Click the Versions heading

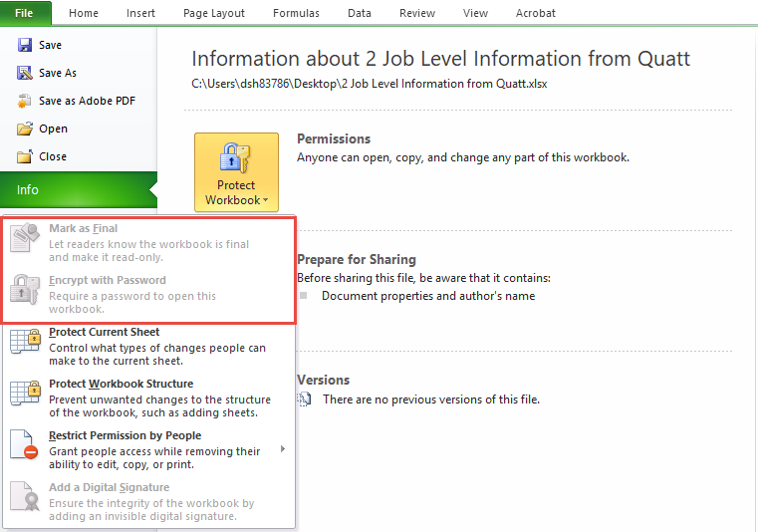[x=323, y=381]
